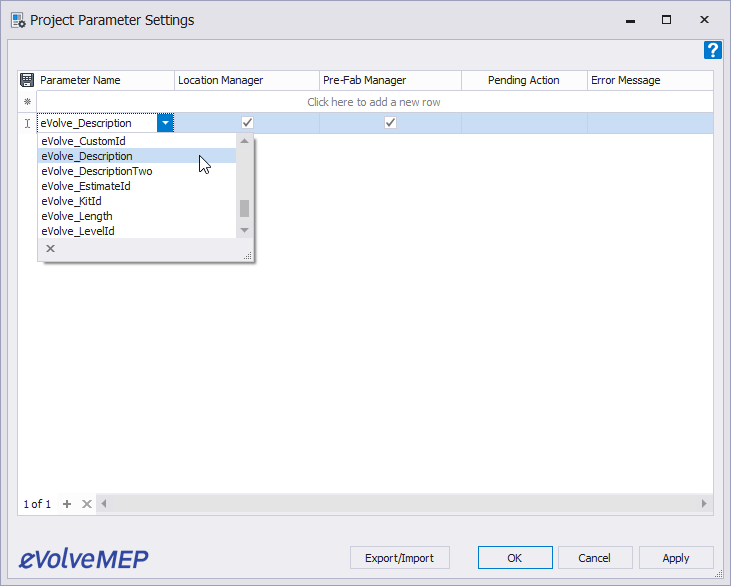Click the Error Message column header
The height and width of the screenshot is (586, 731).
coord(650,80)
